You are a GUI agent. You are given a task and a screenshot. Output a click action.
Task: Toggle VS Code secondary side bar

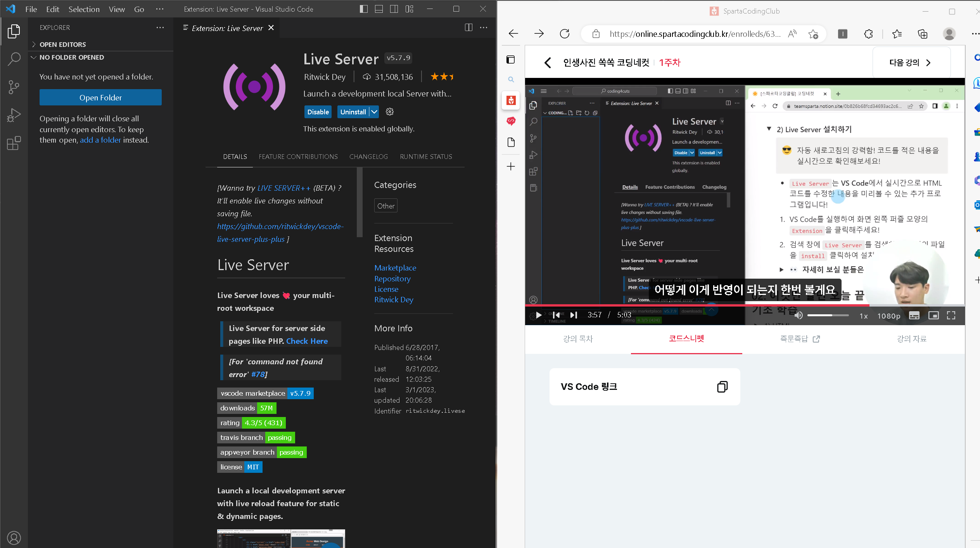point(394,9)
